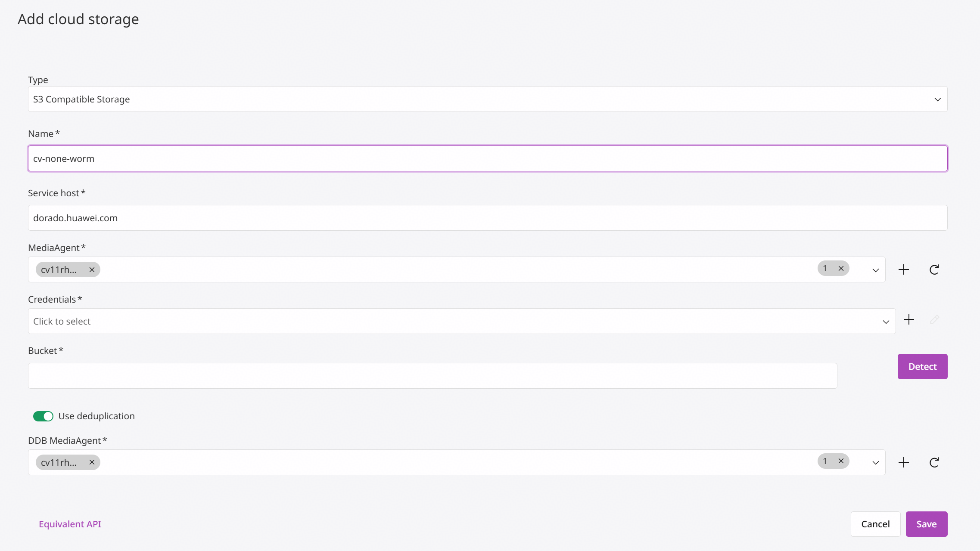Add a new MediaAgent with plus icon
Screen dimensions: 980x551
tap(904, 269)
